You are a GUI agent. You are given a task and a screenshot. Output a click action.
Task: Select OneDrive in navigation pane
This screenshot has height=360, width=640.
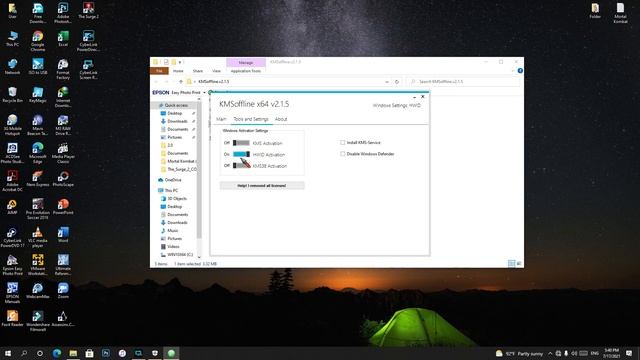[170, 180]
